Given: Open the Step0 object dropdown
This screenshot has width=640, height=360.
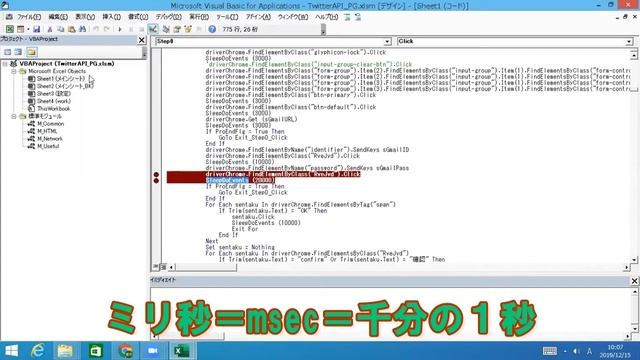Looking at the screenshot, I should [387, 42].
